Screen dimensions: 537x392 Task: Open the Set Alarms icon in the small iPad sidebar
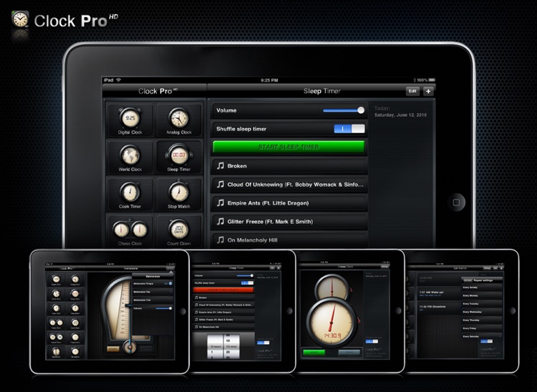[x=75, y=352]
